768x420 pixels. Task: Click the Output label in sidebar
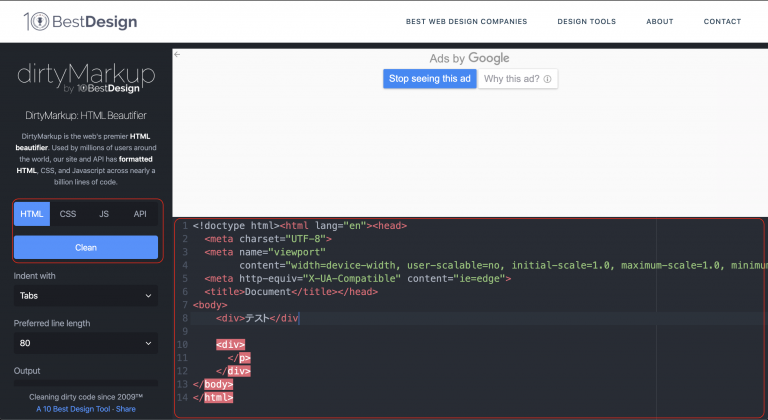[x=27, y=371]
